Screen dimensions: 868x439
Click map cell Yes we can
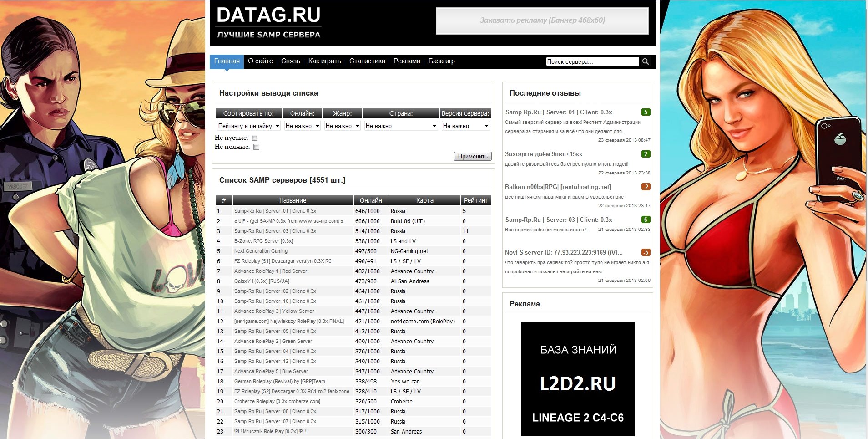tap(405, 381)
